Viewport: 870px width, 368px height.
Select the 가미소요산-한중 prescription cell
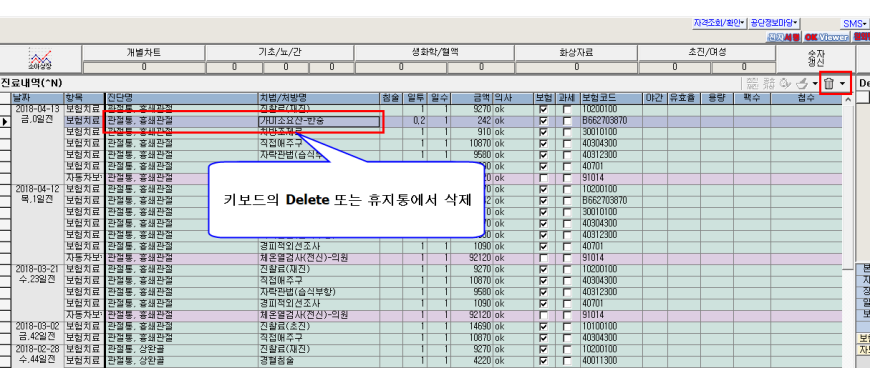click(319, 121)
